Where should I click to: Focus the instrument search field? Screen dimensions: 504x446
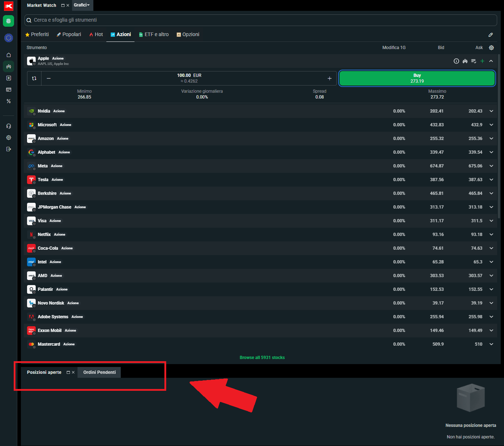point(261,20)
